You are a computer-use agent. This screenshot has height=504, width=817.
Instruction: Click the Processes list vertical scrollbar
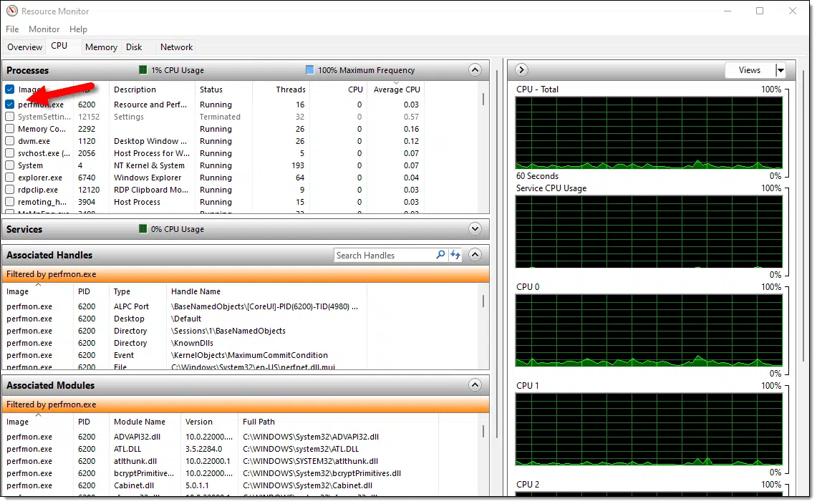pyautogui.click(x=483, y=99)
